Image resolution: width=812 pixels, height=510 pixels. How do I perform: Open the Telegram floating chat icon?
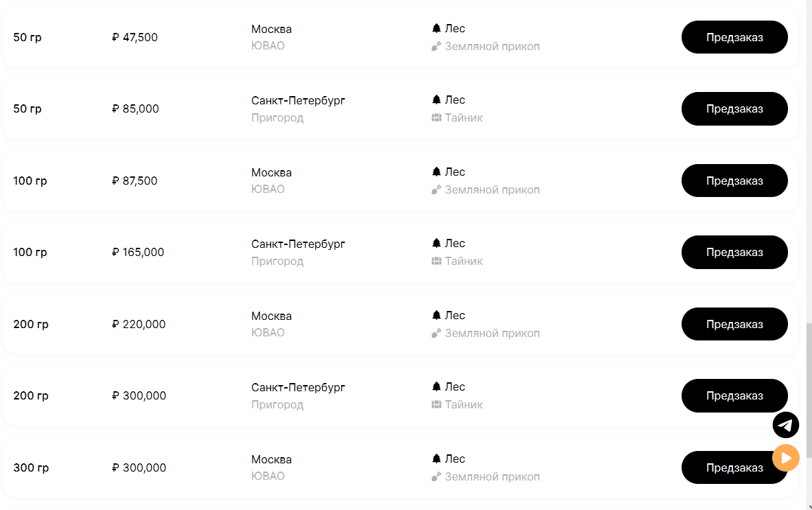click(785, 425)
